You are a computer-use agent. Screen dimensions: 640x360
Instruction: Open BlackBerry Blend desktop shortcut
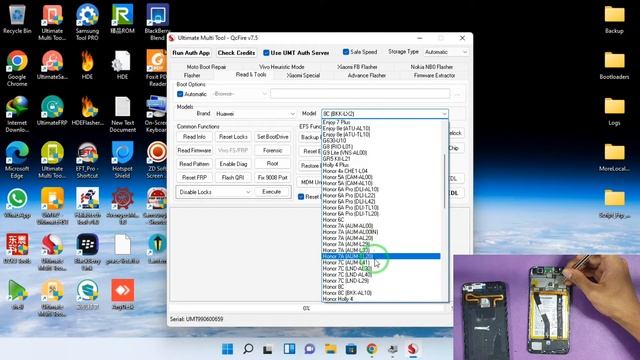coord(157,23)
